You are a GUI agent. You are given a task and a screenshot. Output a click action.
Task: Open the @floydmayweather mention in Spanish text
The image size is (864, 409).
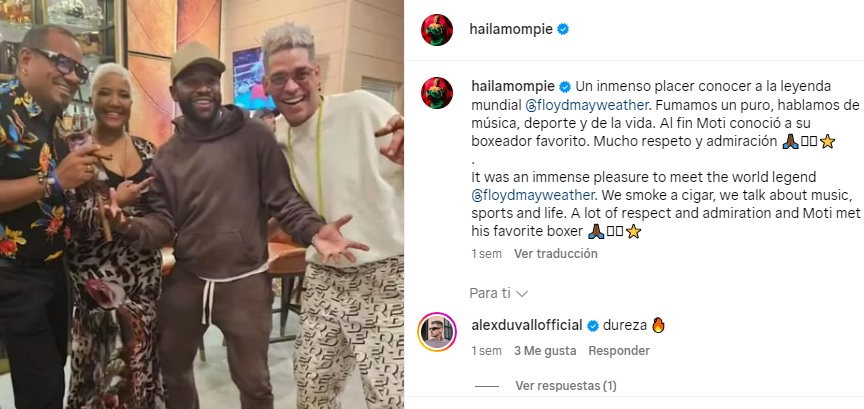[x=564, y=105]
